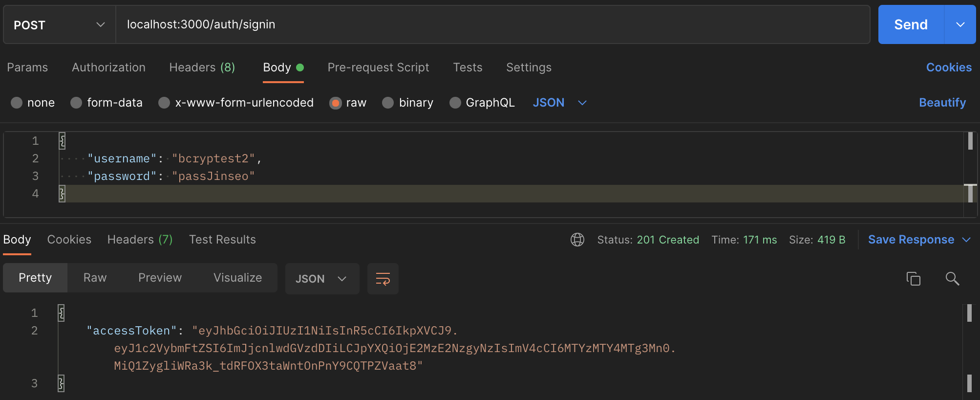
Task: Select the form-data radio option
Action: point(76,103)
